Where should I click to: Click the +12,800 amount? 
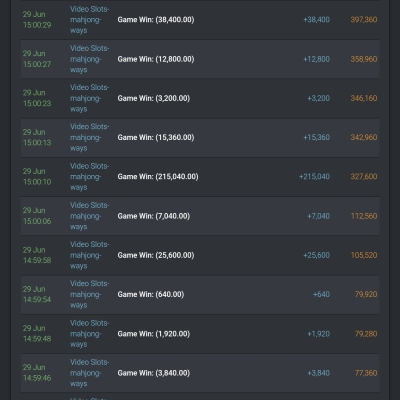[x=316, y=59]
